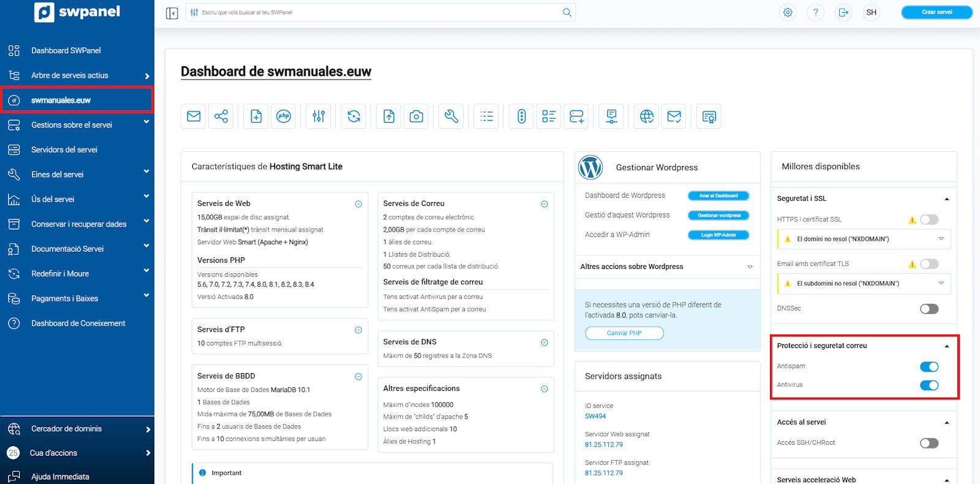Click the Crear servei button
Screen dimensions: 980x484
tap(937, 12)
